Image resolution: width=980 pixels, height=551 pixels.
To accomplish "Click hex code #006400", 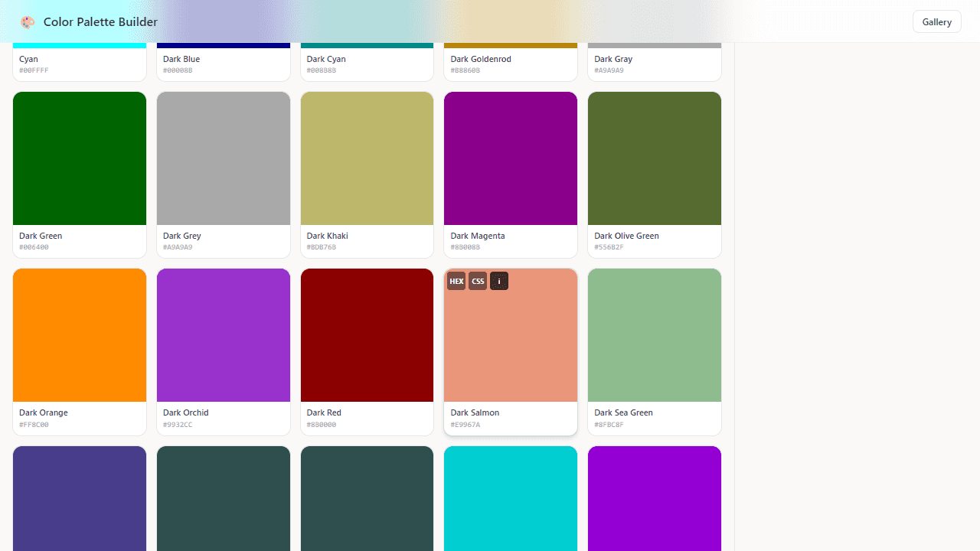I will [34, 247].
